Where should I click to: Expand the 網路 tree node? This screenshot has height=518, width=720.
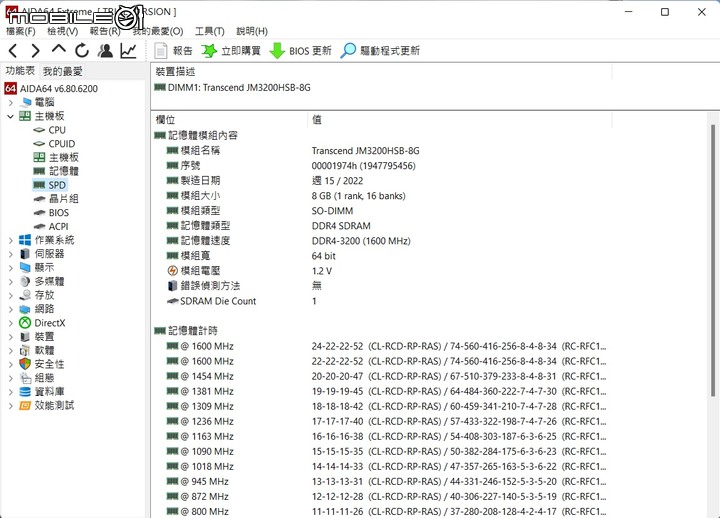(x=11, y=309)
